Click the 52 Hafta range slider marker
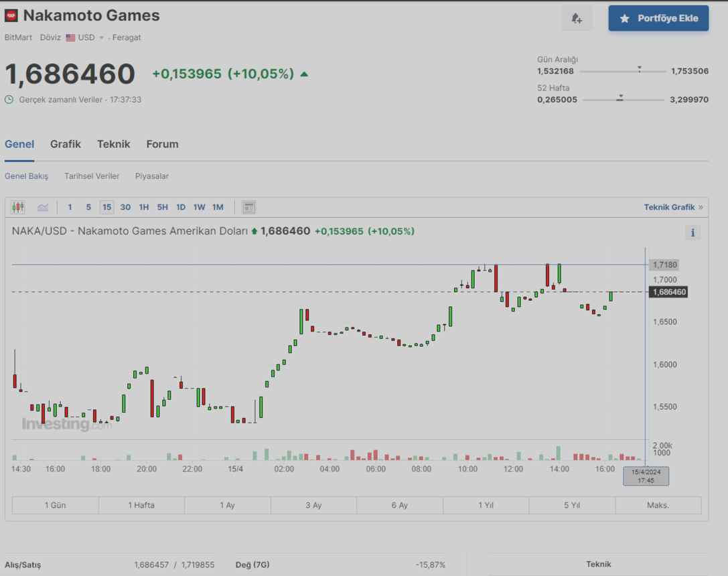This screenshot has width=728, height=576. tap(620, 98)
